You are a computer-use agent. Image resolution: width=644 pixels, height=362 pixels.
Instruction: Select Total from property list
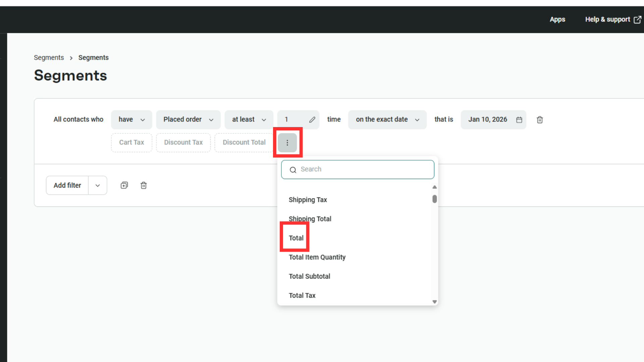[296, 238]
